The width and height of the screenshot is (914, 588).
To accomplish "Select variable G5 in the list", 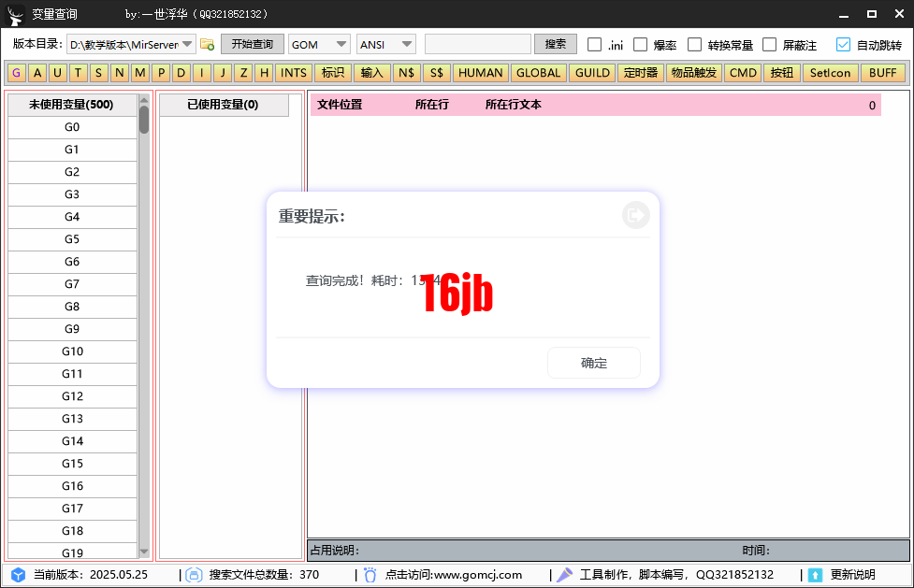I will pos(72,238).
